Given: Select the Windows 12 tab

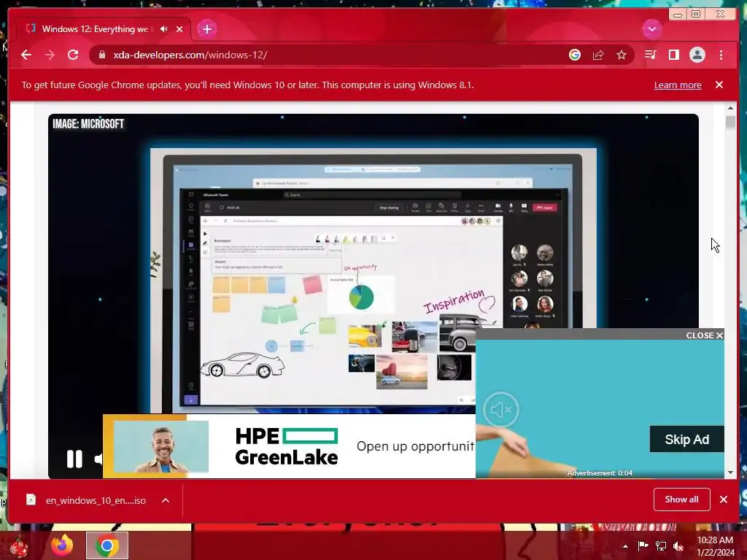Looking at the screenshot, I should (x=104, y=29).
